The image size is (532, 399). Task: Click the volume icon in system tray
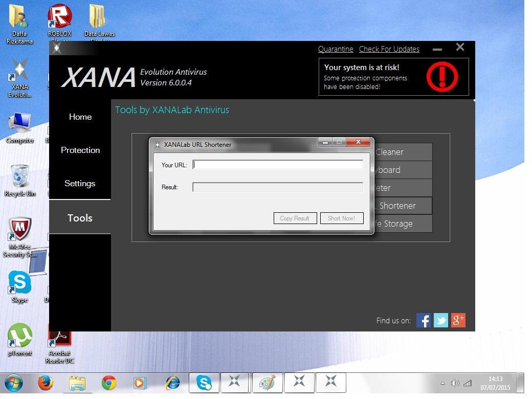click(455, 383)
